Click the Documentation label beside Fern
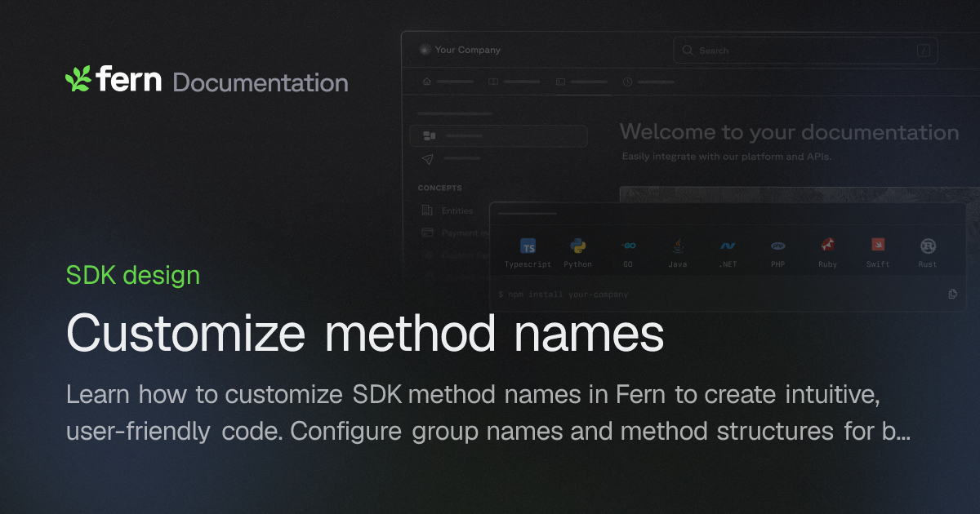Screen dimensions: 980x514 pyautogui.click(x=261, y=82)
